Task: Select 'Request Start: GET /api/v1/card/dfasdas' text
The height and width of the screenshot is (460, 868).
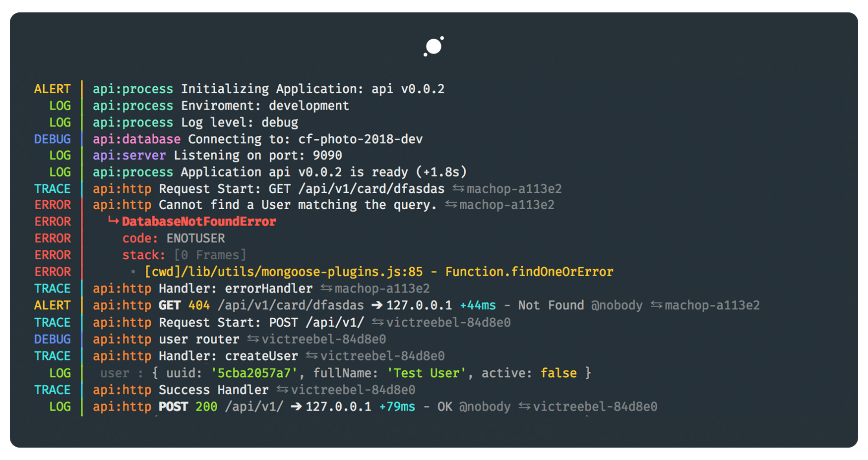Action: 302,189
